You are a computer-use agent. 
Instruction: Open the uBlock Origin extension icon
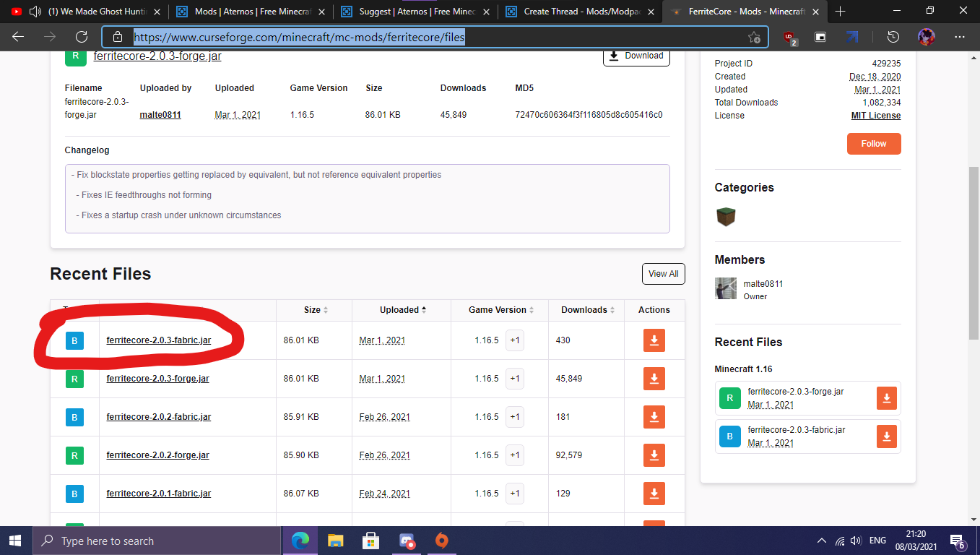click(790, 38)
